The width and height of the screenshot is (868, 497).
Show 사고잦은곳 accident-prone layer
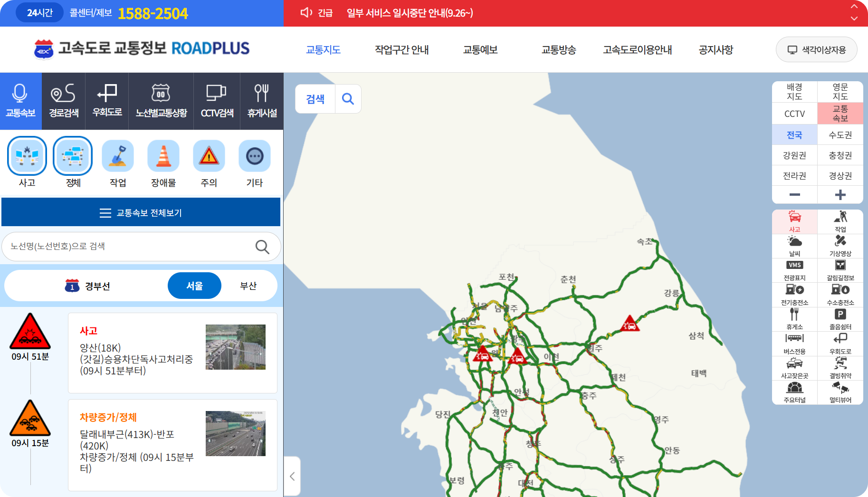tap(795, 368)
